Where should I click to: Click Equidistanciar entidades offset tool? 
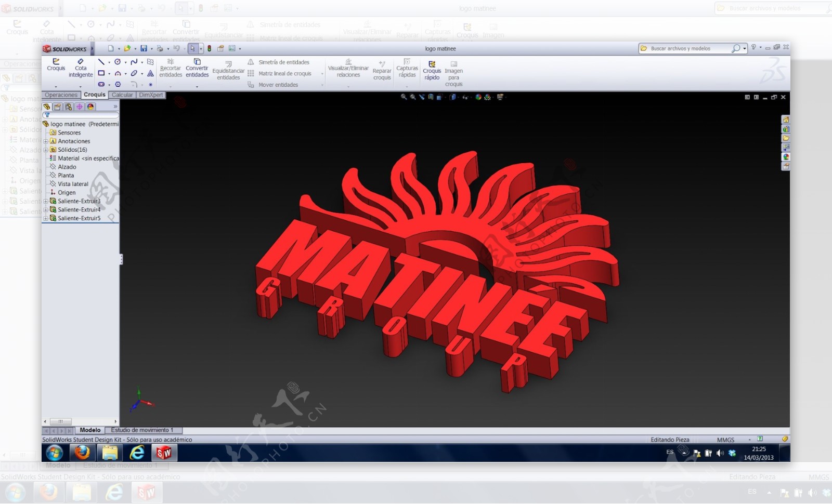click(x=228, y=71)
